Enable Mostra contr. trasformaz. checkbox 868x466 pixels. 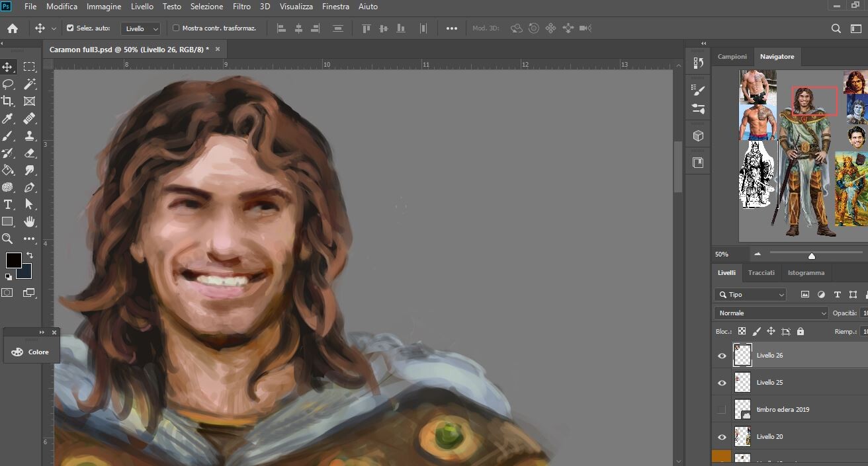click(175, 28)
